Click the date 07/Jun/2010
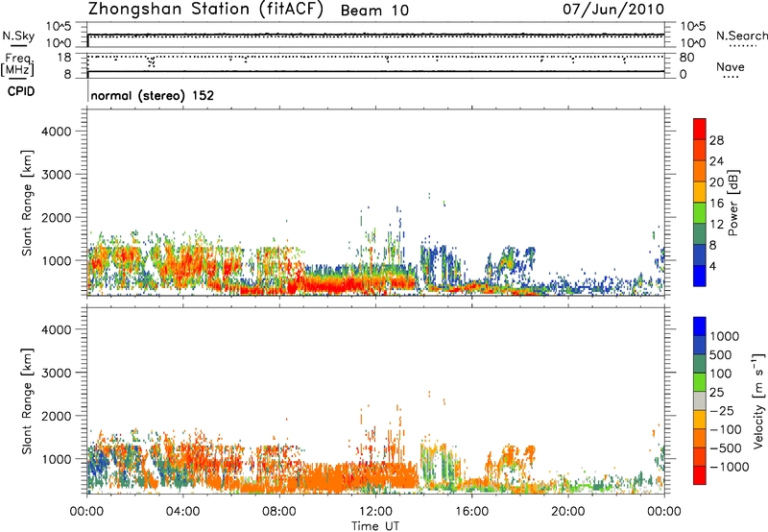Screen dimensions: 768x532 613,9
